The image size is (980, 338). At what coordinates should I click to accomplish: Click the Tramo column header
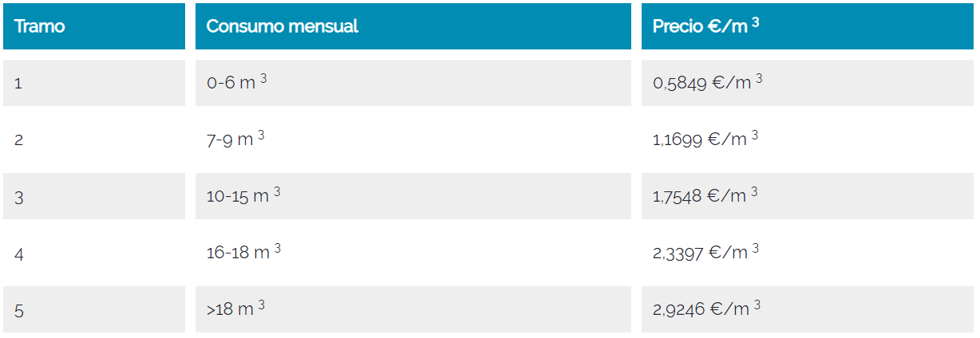point(40,26)
